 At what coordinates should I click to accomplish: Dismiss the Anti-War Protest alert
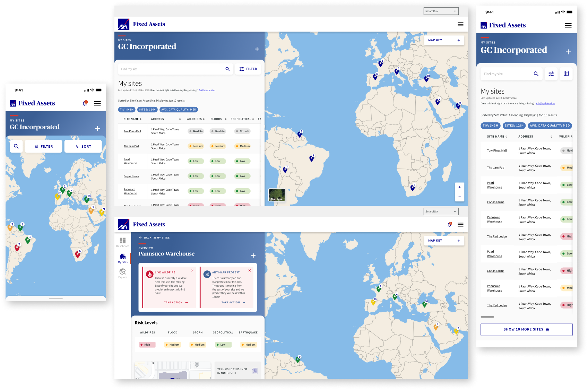(249, 270)
